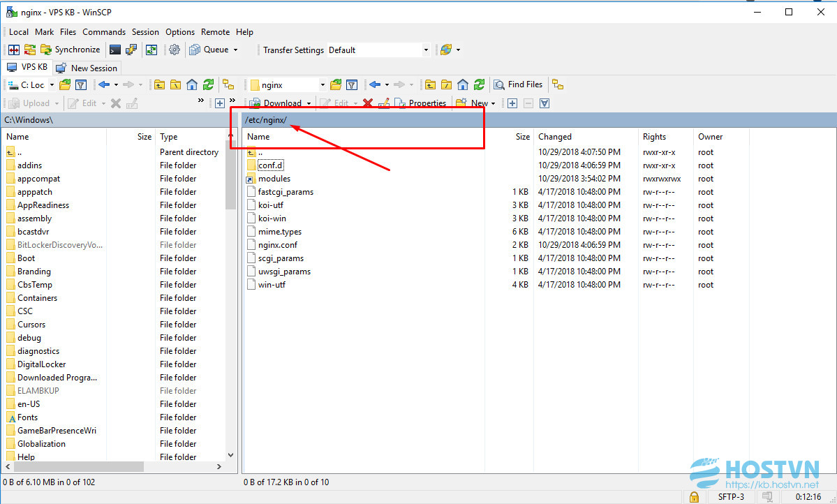Expand local panel back history dropdown
This screenshot has height=504, width=837.
(x=116, y=84)
